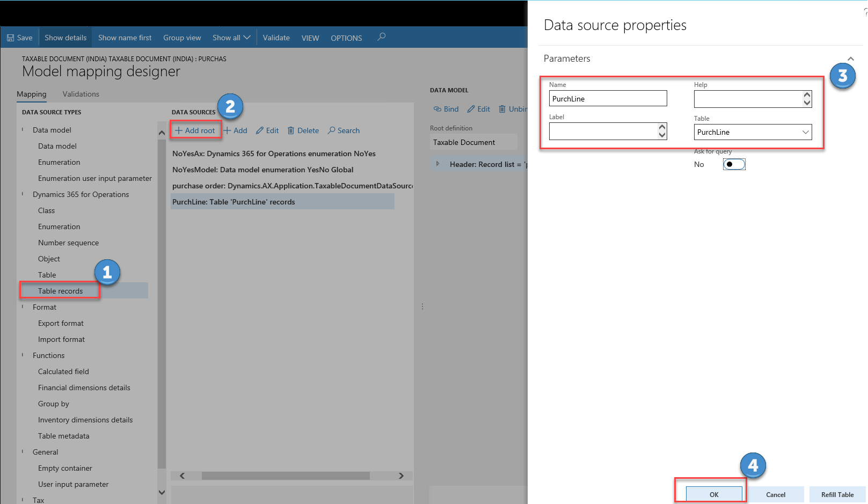Click Add root in Data Sources
This screenshot has width=868, height=504.
click(195, 130)
